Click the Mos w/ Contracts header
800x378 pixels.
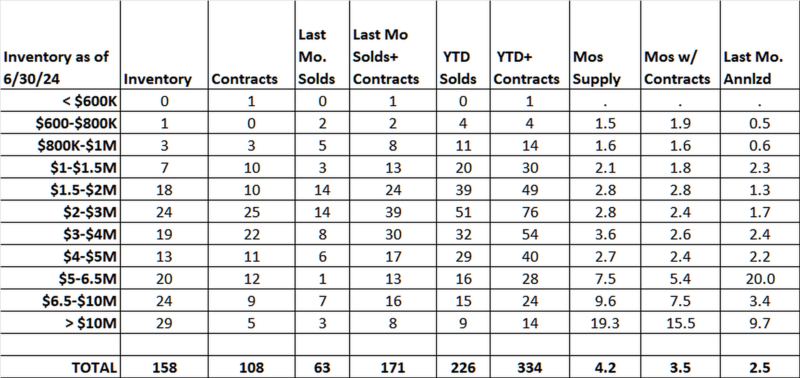pos(677,68)
